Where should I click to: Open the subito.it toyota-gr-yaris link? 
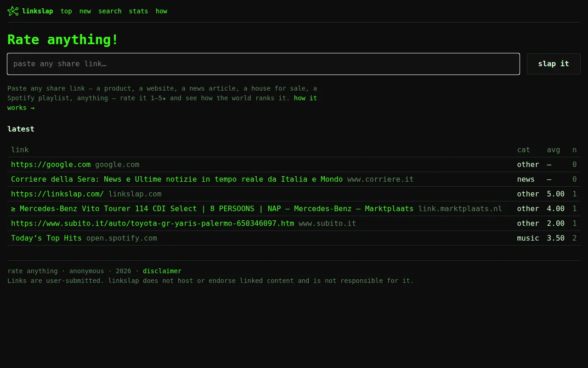point(153,224)
